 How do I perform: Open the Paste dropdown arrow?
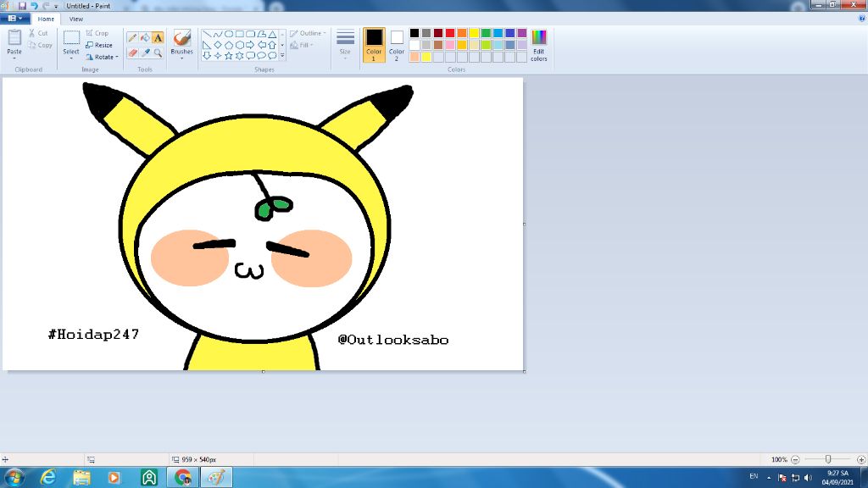pos(14,58)
